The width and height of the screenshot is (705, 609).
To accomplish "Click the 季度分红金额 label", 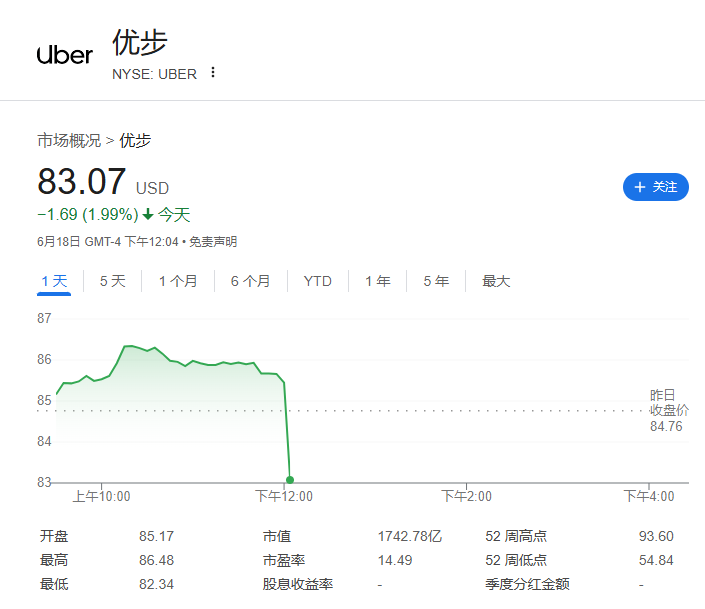I will click(x=527, y=584).
